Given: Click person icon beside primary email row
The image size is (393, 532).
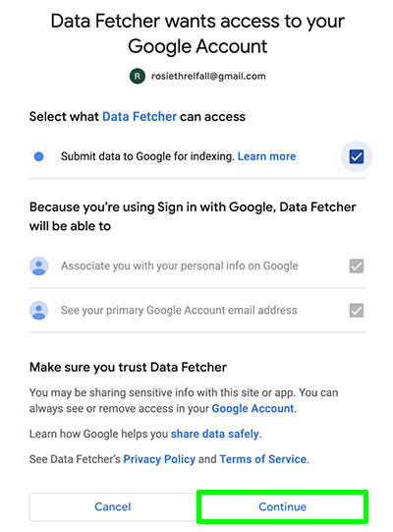Looking at the screenshot, I should tap(39, 311).
